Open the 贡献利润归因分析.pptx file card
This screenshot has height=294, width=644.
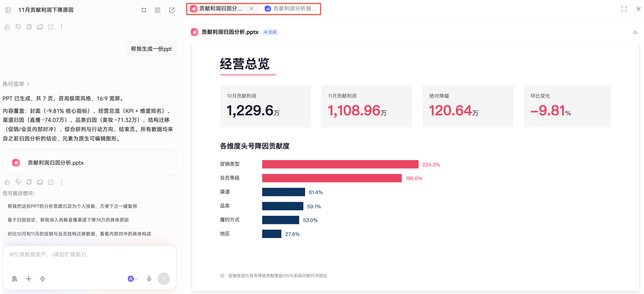tap(89, 163)
